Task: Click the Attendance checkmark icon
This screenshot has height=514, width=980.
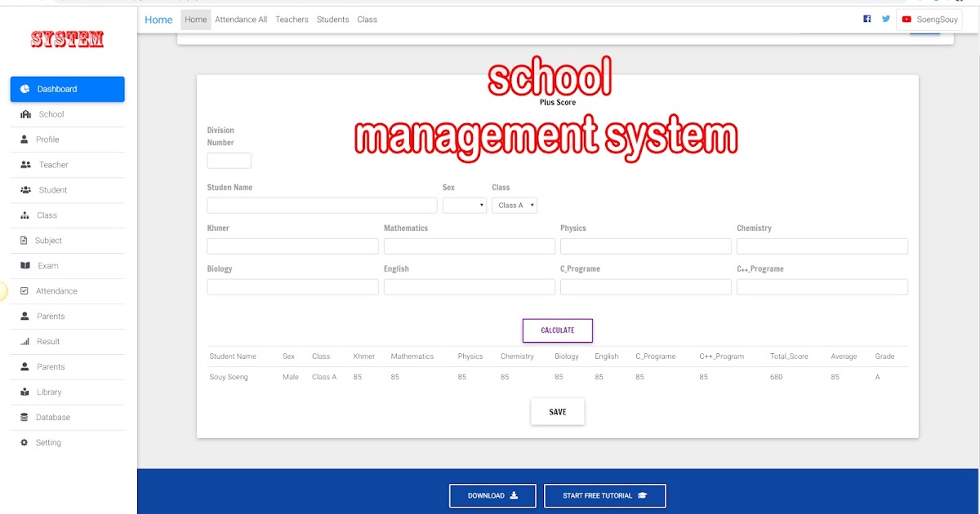Action: click(24, 291)
